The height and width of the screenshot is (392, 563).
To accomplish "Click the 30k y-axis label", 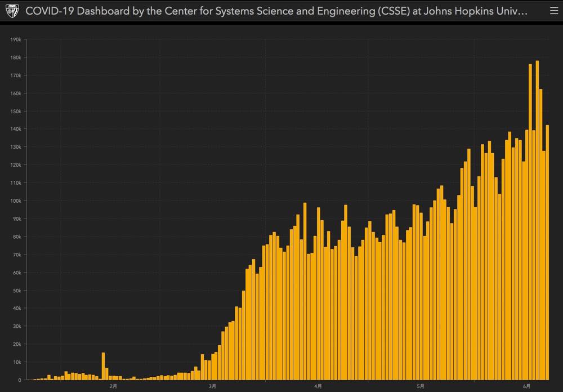I will point(17,326).
